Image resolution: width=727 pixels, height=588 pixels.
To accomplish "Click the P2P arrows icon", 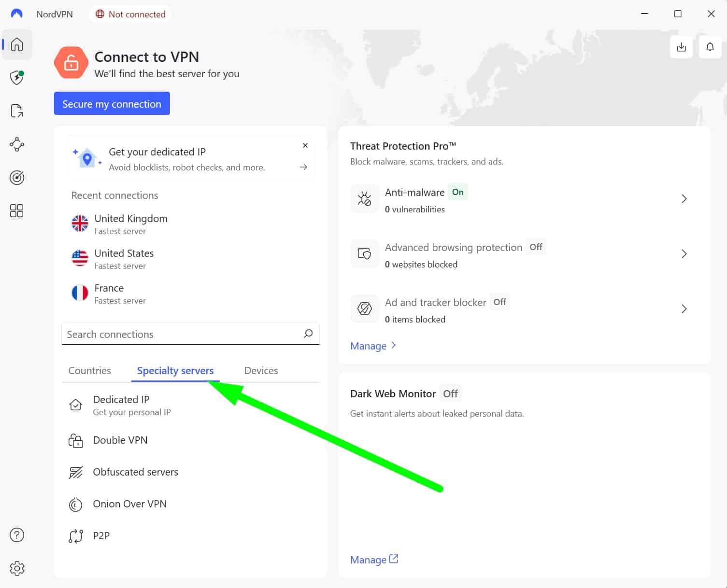I will [76, 536].
